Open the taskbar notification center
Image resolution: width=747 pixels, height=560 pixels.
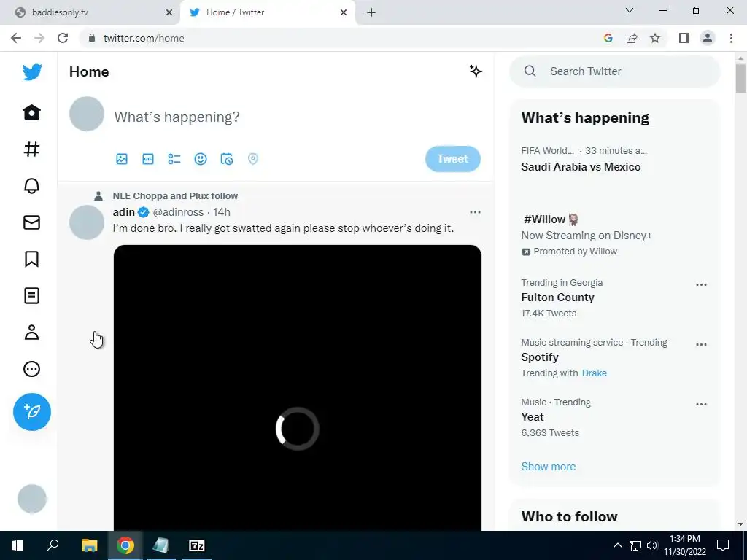pyautogui.click(x=723, y=545)
